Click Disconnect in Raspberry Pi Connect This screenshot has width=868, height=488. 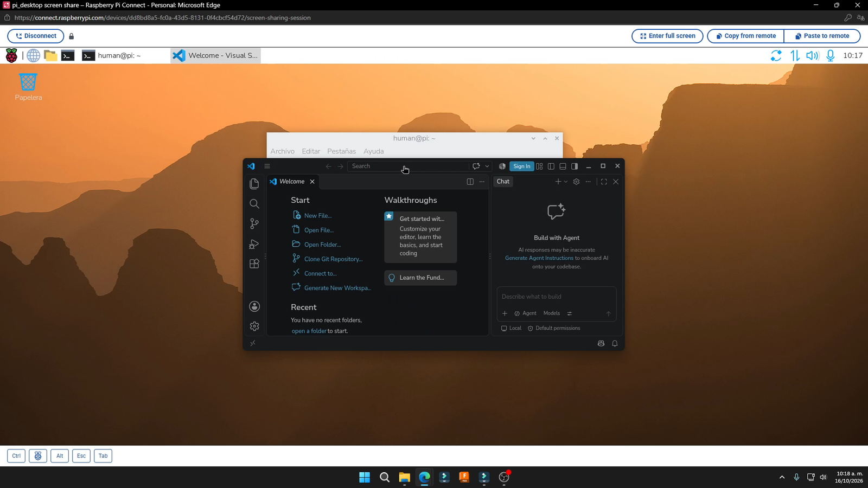pyautogui.click(x=36, y=36)
